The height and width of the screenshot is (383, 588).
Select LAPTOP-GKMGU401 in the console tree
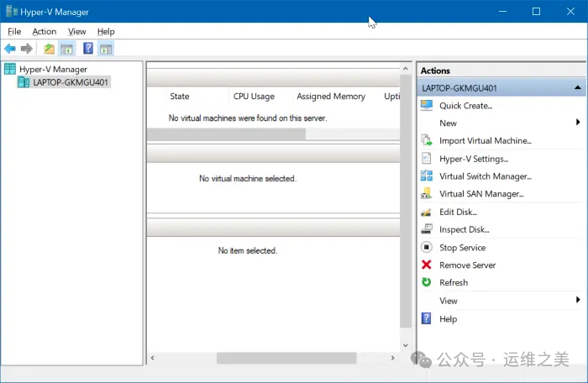[x=71, y=82]
